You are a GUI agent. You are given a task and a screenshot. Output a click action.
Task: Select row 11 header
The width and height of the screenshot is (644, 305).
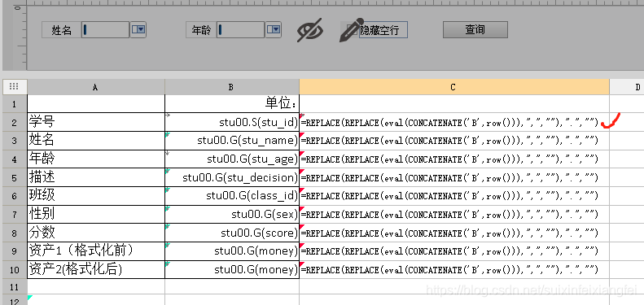pyautogui.click(x=14, y=286)
